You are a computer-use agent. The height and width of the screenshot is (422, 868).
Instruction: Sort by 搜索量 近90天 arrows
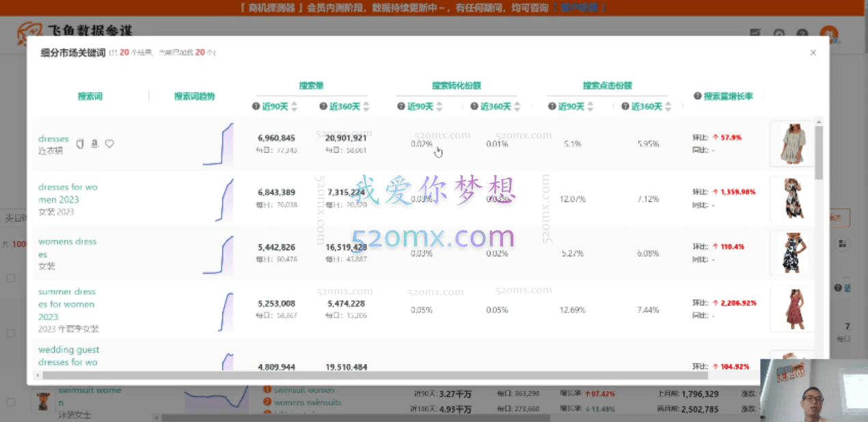(294, 107)
